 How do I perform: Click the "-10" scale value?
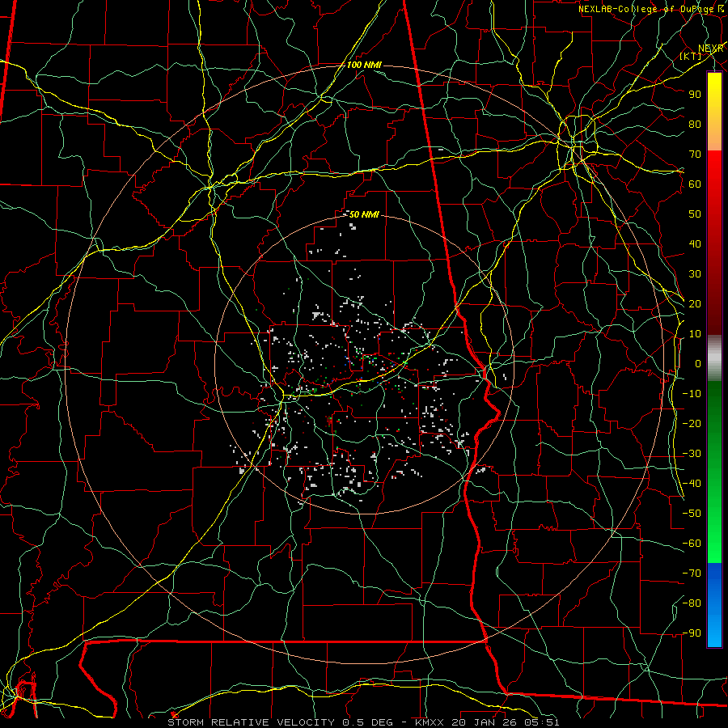click(692, 394)
